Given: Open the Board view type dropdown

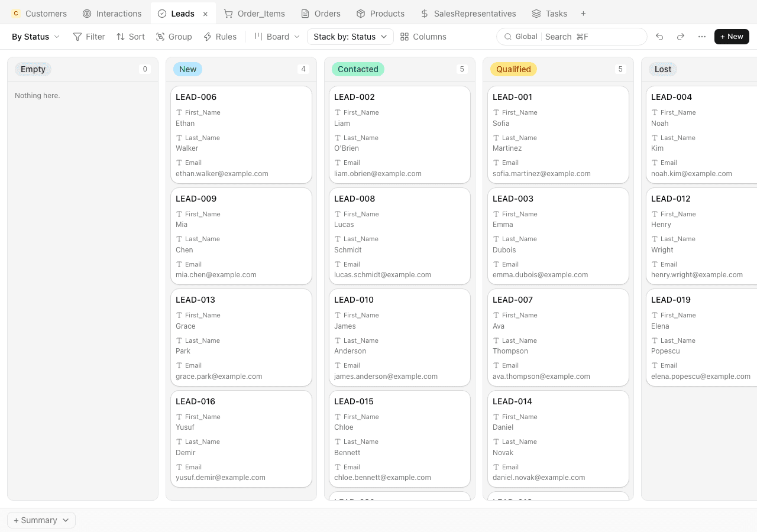Looking at the screenshot, I should (x=277, y=37).
